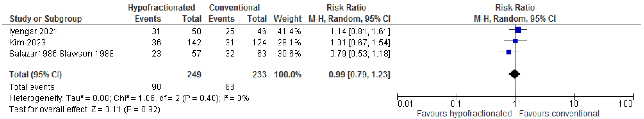
Task: Click the Conventional group header
Action: pos(234,8)
